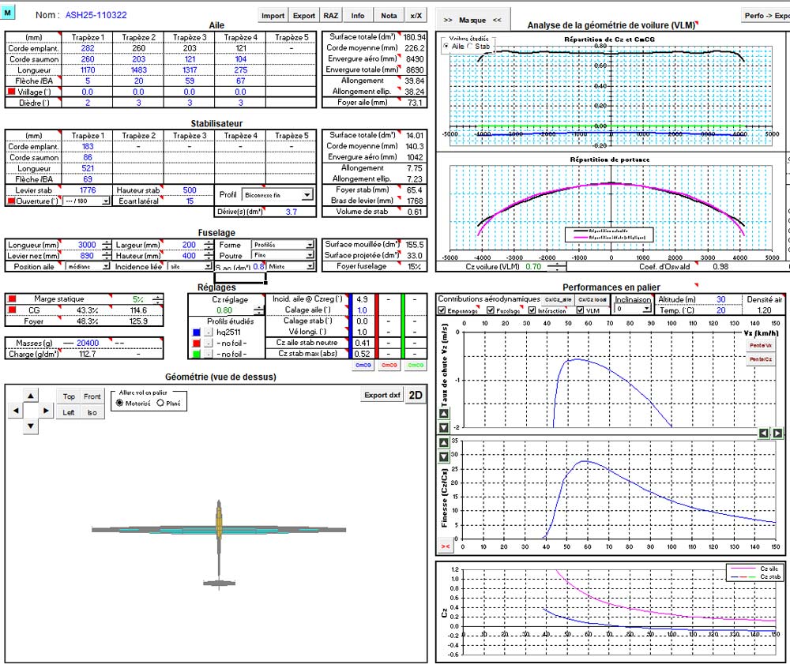This screenshot has width=790, height=672.
Task: Pan the geometry view down with arrow
Action: tap(31, 426)
